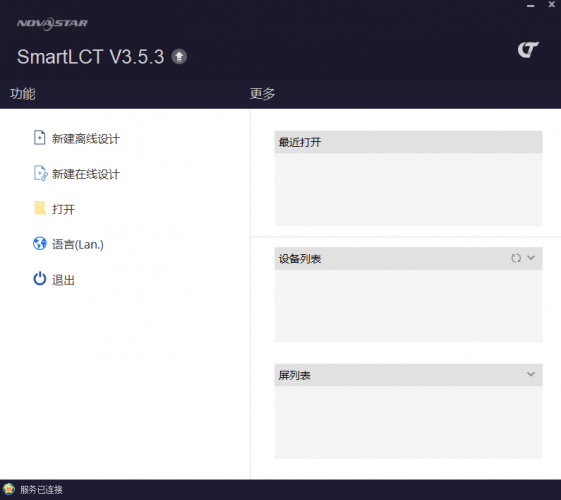Exit the app via 退出

(x=63, y=280)
